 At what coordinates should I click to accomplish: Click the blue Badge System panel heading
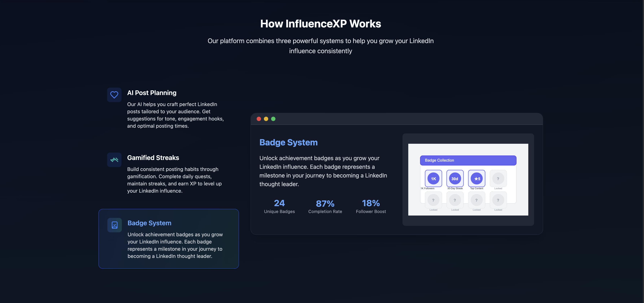(288, 142)
